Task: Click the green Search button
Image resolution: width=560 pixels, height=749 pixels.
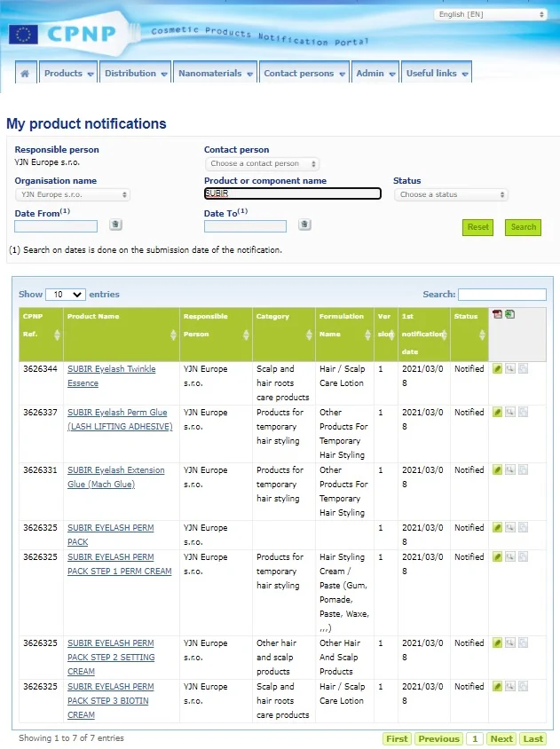Action: [x=524, y=227]
